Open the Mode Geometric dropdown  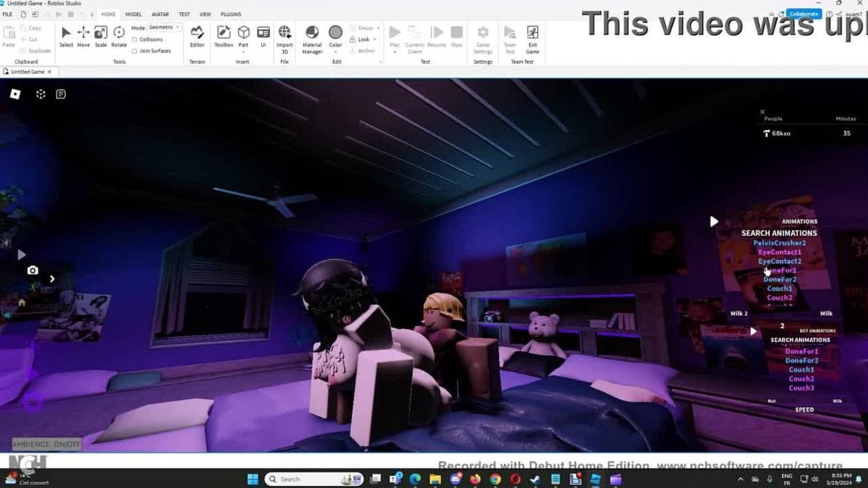point(164,27)
